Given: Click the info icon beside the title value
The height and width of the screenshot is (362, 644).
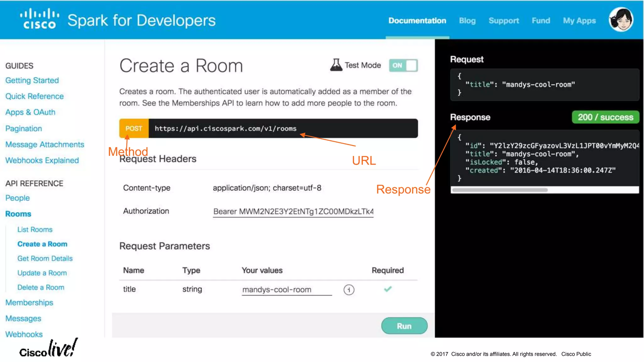Looking at the screenshot, I should click(349, 289).
